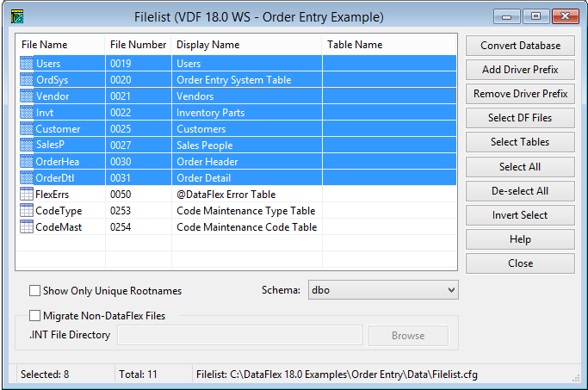Sort by File Number column header
588x390 pixels.
[138, 45]
